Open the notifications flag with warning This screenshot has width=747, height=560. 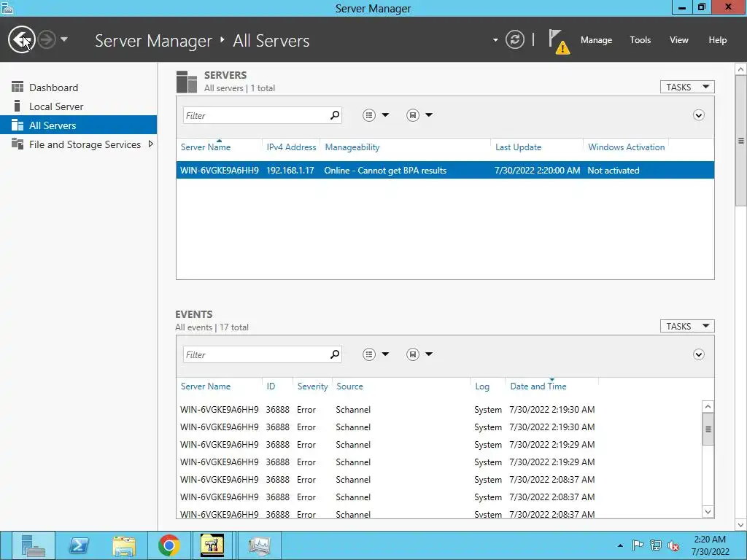tap(559, 42)
